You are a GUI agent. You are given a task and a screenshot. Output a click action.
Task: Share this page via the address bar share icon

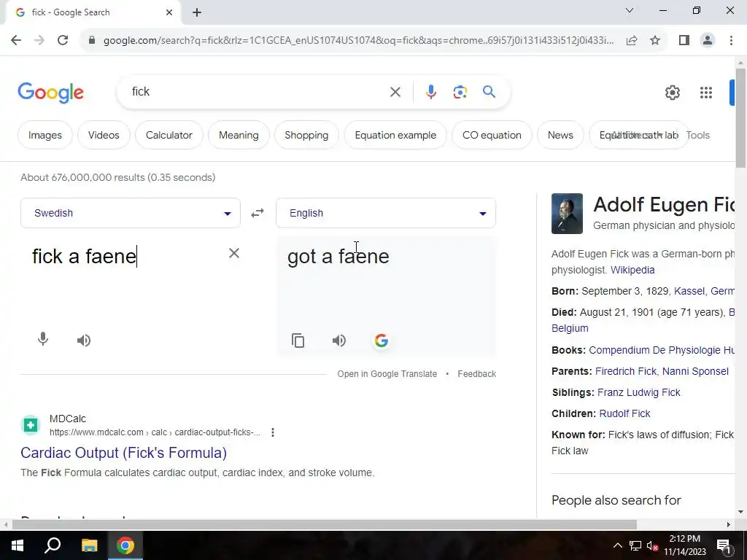(x=632, y=41)
